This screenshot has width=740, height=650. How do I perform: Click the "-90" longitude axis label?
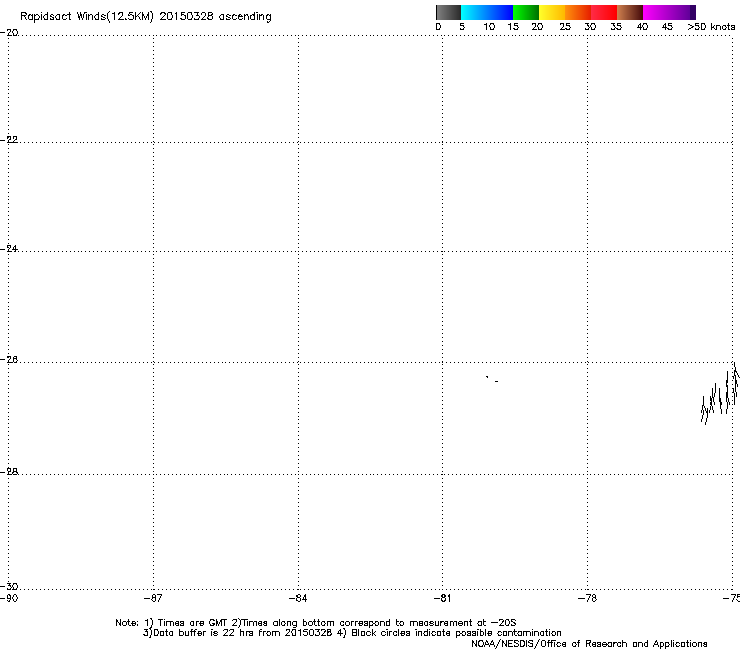(9, 599)
